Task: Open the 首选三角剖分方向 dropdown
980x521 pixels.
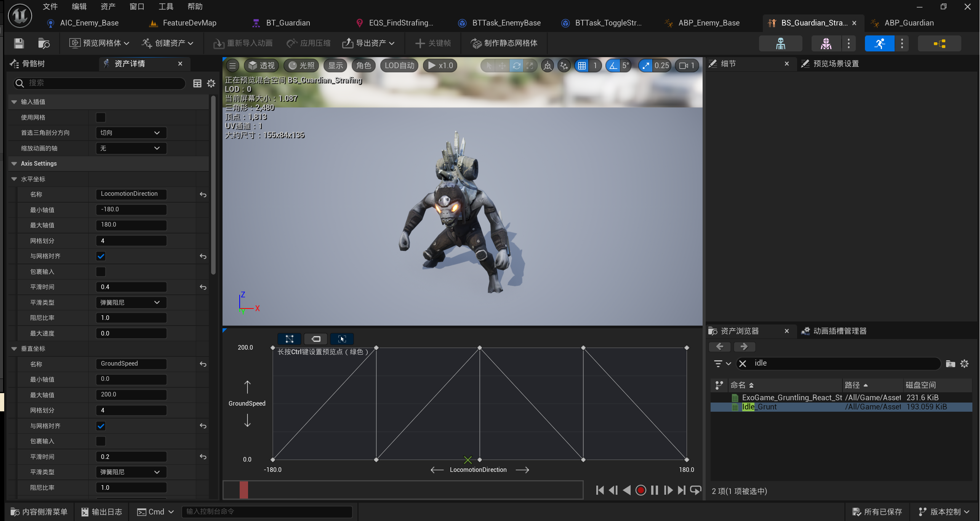Action: pos(131,133)
